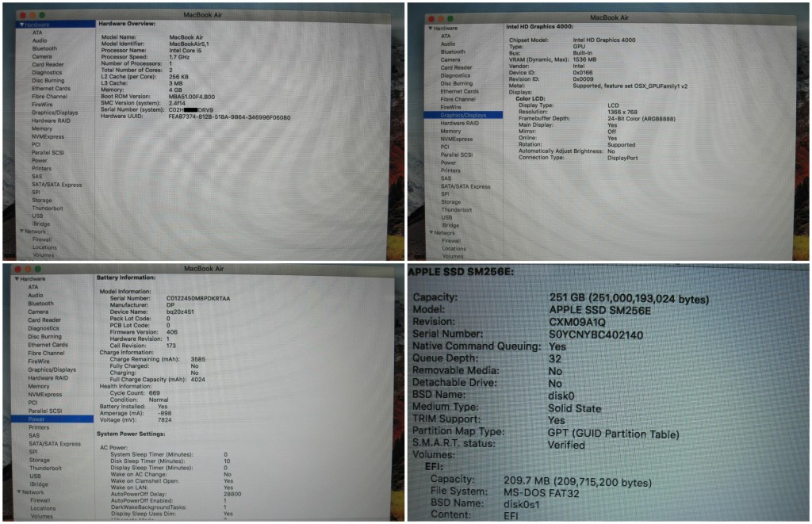Select Ethernet Cards in Hardware Overview window sidebar

click(51, 89)
